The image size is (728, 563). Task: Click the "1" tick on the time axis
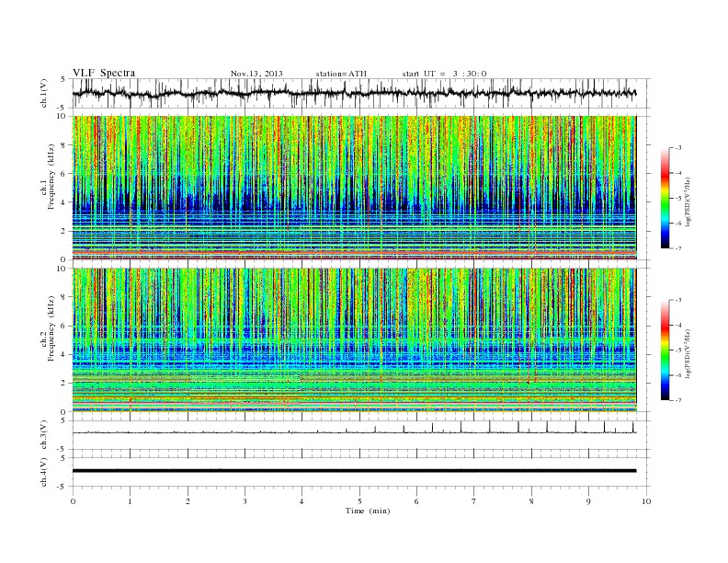click(x=130, y=501)
